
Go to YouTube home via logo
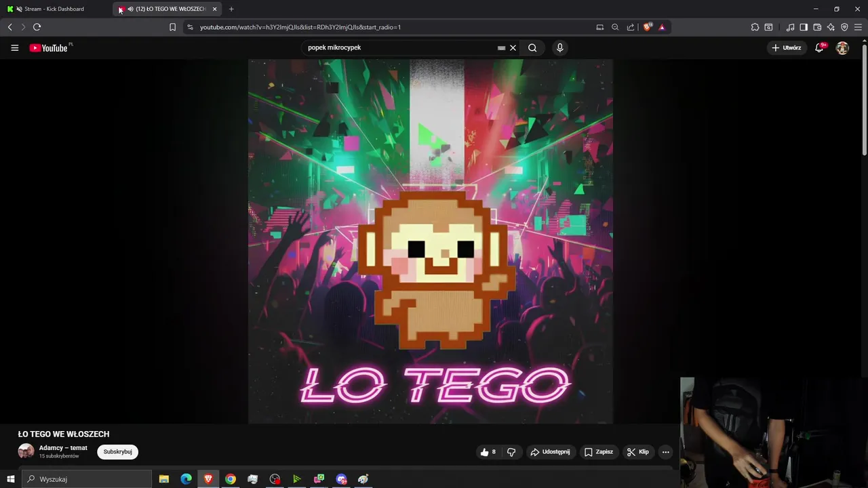click(49, 48)
